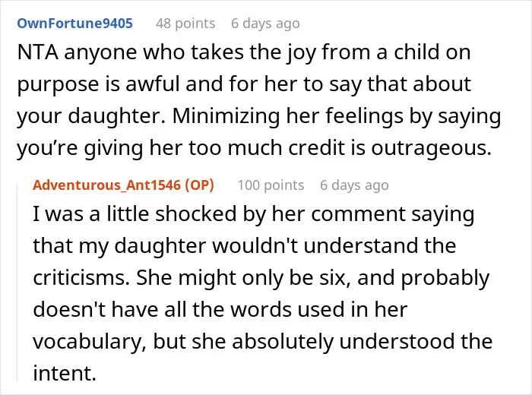Open the OP reply's '6 days ago' permalink
Viewport: 532px width, 395px height.
(x=354, y=185)
